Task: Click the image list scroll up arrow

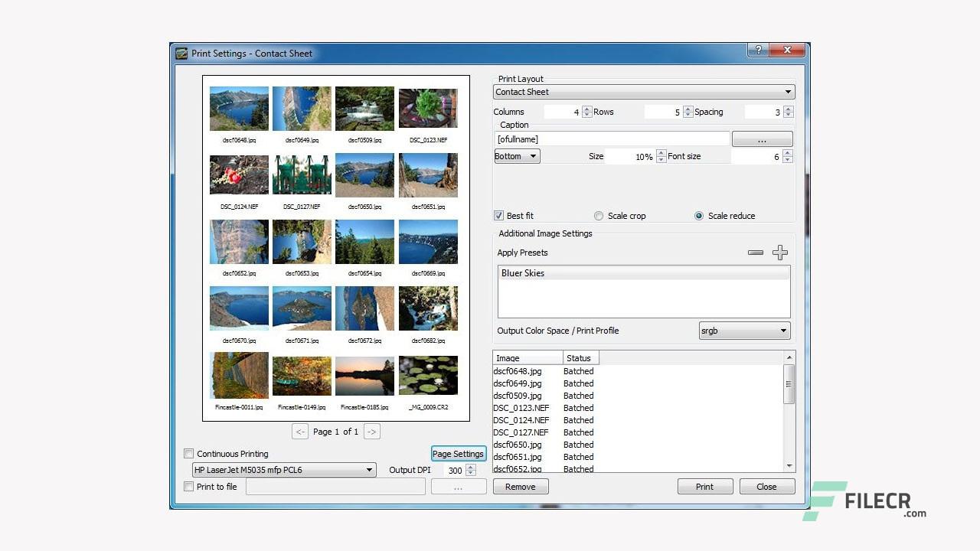Action: (x=789, y=357)
